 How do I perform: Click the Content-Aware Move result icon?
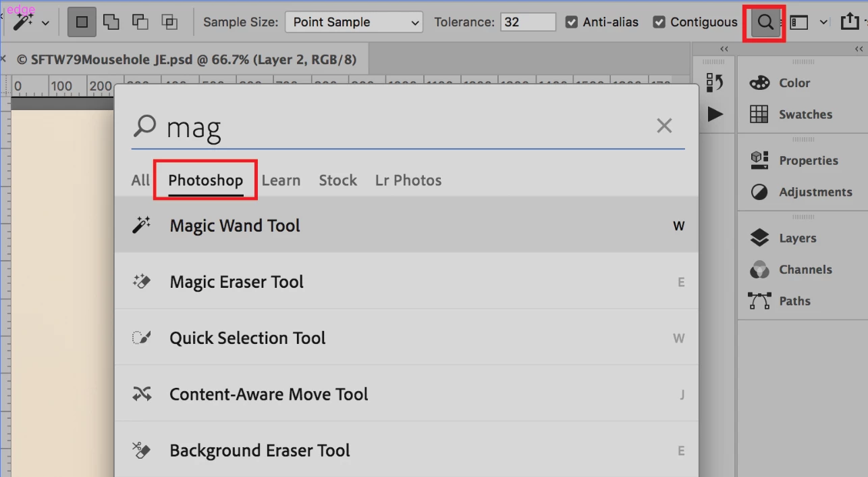click(x=141, y=393)
